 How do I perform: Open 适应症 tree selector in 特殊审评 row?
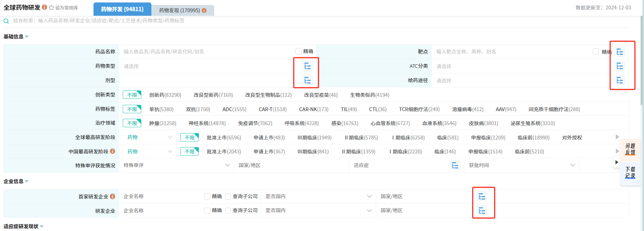(455, 165)
